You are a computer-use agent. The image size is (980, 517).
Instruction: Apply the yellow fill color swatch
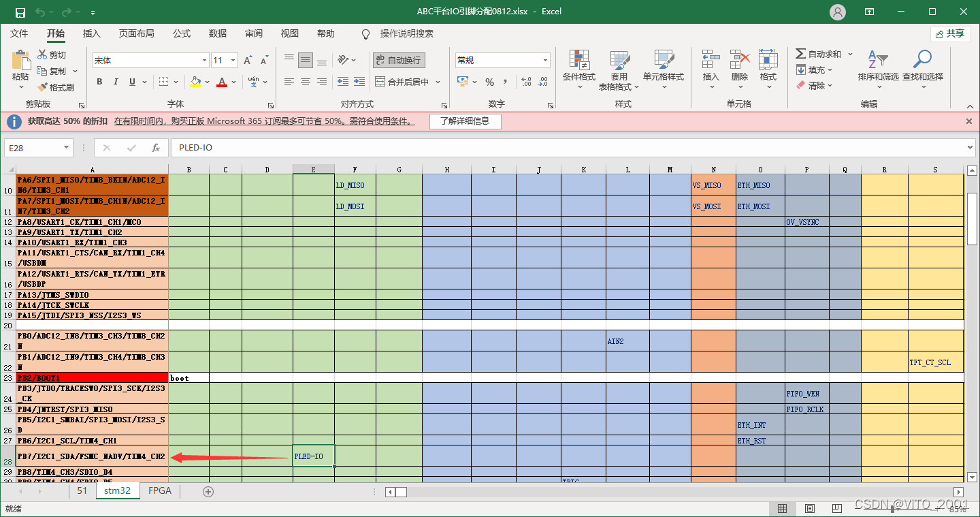[196, 82]
